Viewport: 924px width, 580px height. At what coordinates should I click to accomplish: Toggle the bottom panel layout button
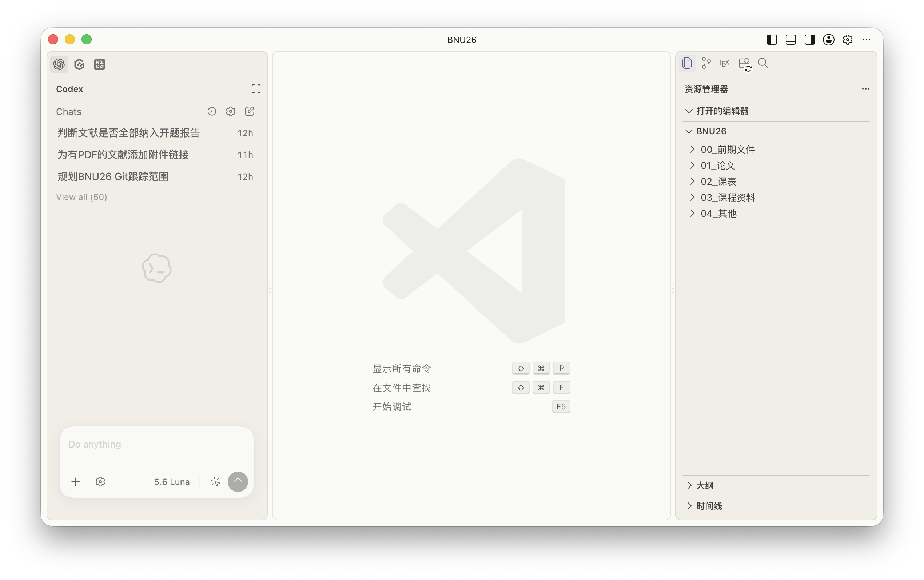[790, 40]
